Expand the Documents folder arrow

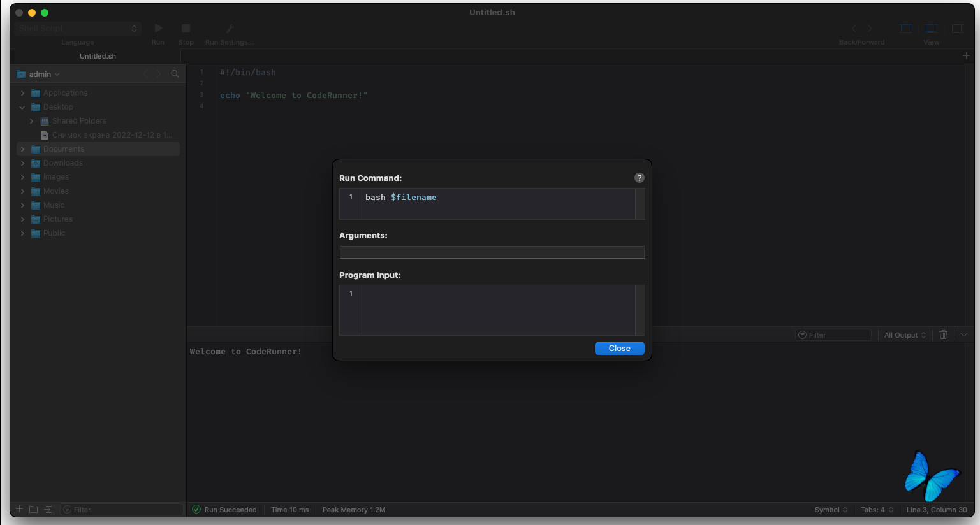click(x=23, y=149)
